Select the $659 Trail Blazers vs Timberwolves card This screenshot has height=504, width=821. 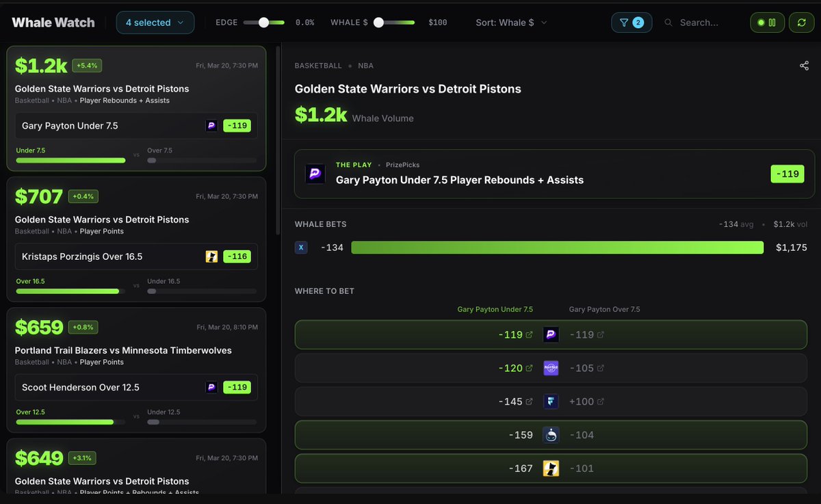click(136, 370)
